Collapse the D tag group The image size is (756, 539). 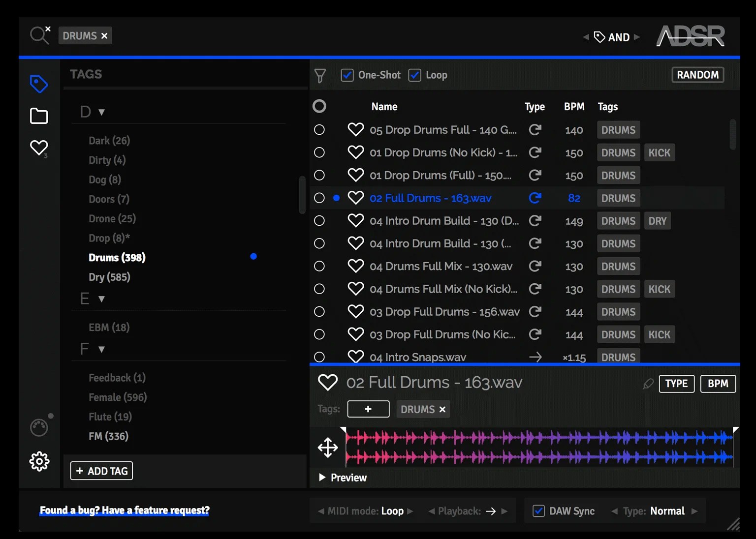101,112
